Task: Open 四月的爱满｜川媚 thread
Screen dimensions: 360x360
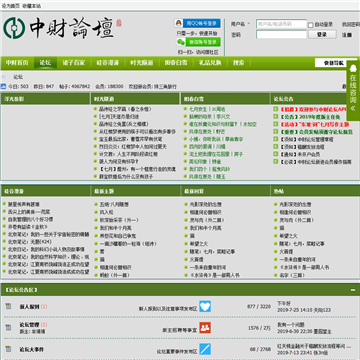Action: (207, 147)
